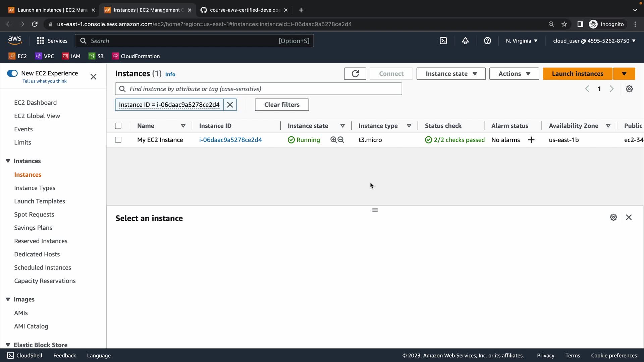The width and height of the screenshot is (644, 362).
Task: Open the Services grid menu
Action: point(41,41)
